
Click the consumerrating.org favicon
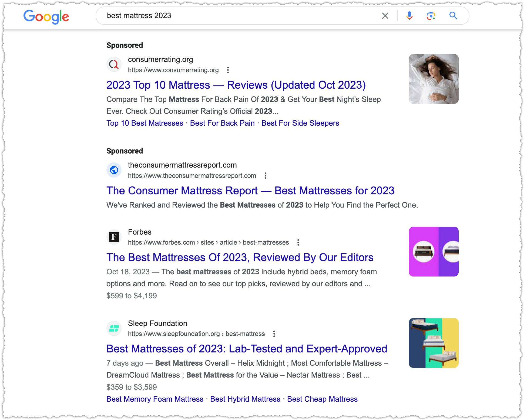point(114,64)
